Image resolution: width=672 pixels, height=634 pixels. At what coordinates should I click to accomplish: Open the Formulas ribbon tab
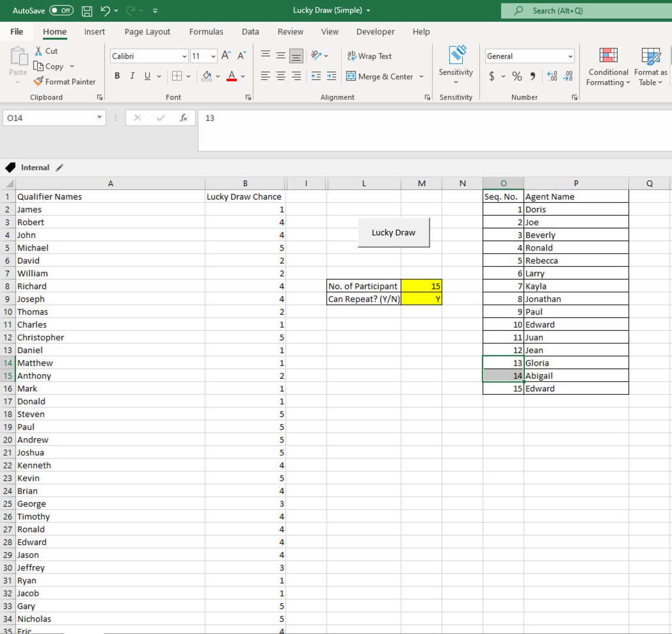tap(206, 32)
